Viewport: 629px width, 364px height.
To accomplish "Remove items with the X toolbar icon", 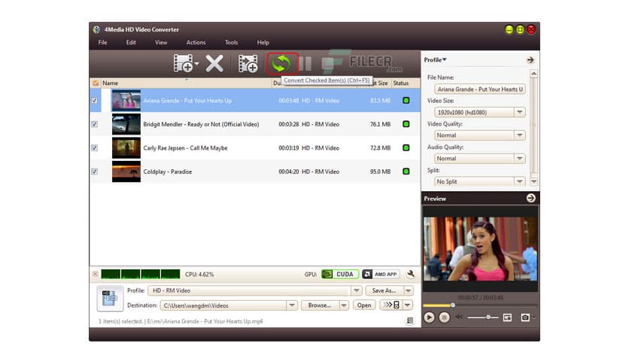I will (x=214, y=63).
